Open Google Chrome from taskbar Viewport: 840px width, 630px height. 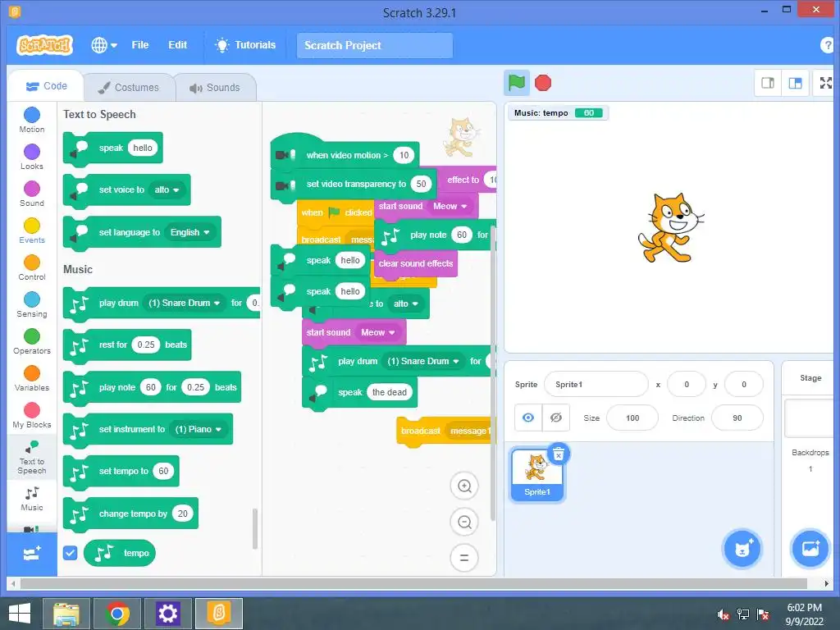pyautogui.click(x=117, y=614)
